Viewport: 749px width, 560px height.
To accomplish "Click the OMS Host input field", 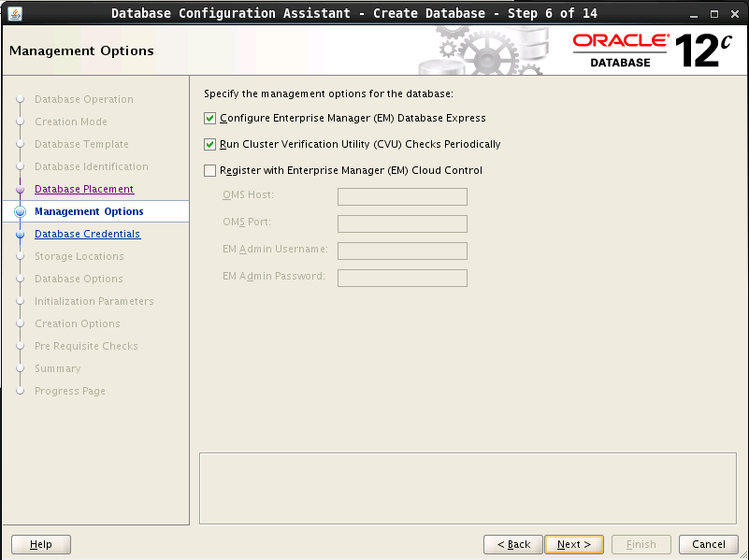I will coord(402,196).
